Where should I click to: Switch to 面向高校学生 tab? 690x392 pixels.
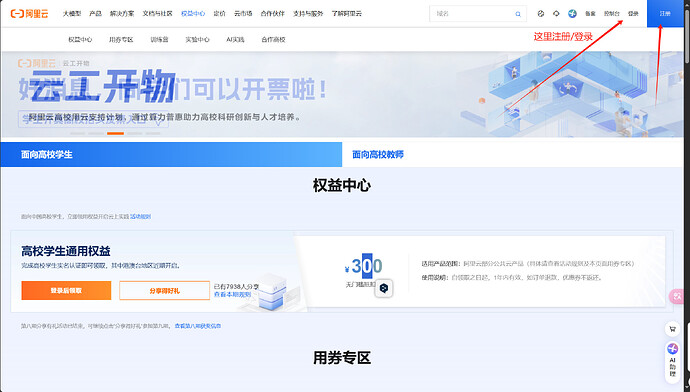pyautogui.click(x=171, y=154)
